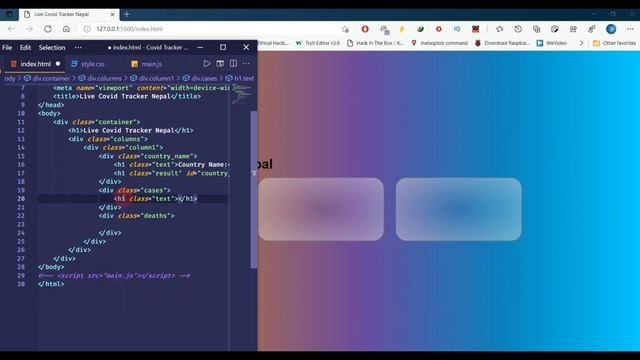This screenshot has width=640, height=360.
Task: Click the right translucent card on webpage
Action: (458, 209)
